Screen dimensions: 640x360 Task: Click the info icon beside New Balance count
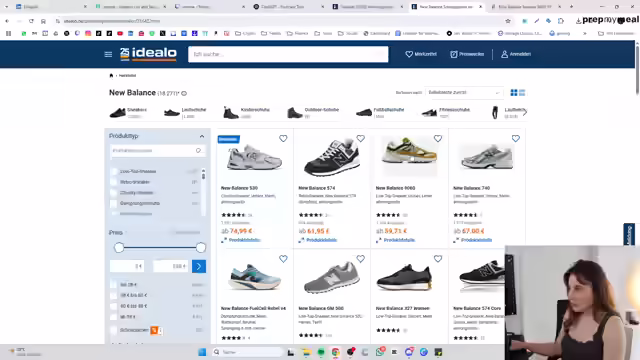click(x=184, y=93)
